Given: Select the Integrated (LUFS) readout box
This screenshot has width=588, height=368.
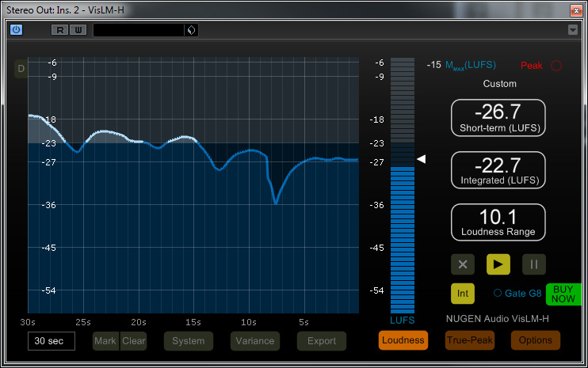Looking at the screenshot, I should pos(498,170).
